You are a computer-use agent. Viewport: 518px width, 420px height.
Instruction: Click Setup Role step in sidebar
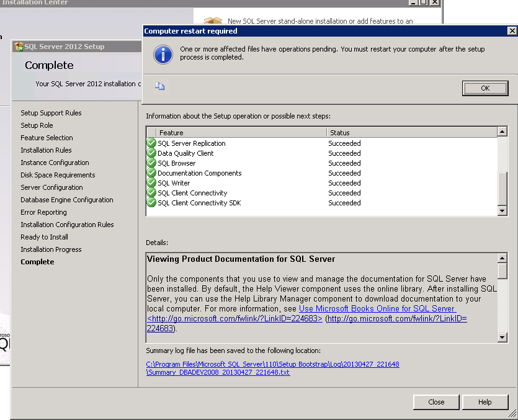[37, 125]
